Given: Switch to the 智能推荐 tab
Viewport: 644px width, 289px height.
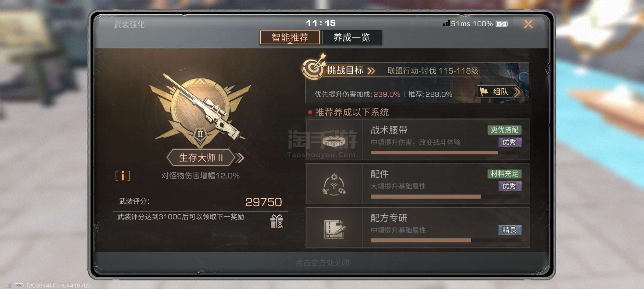Looking at the screenshot, I should pos(290,37).
